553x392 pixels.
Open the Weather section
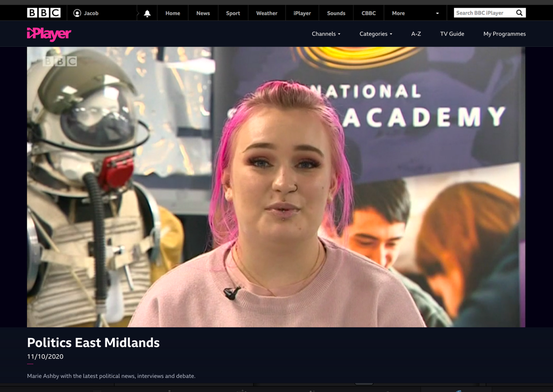(x=267, y=13)
